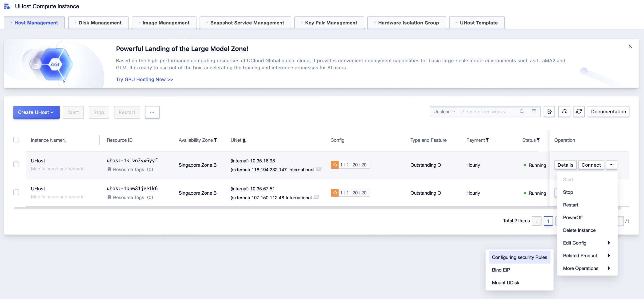This screenshot has height=299, width=644.
Task: Filter the Payment column
Action: (487, 140)
